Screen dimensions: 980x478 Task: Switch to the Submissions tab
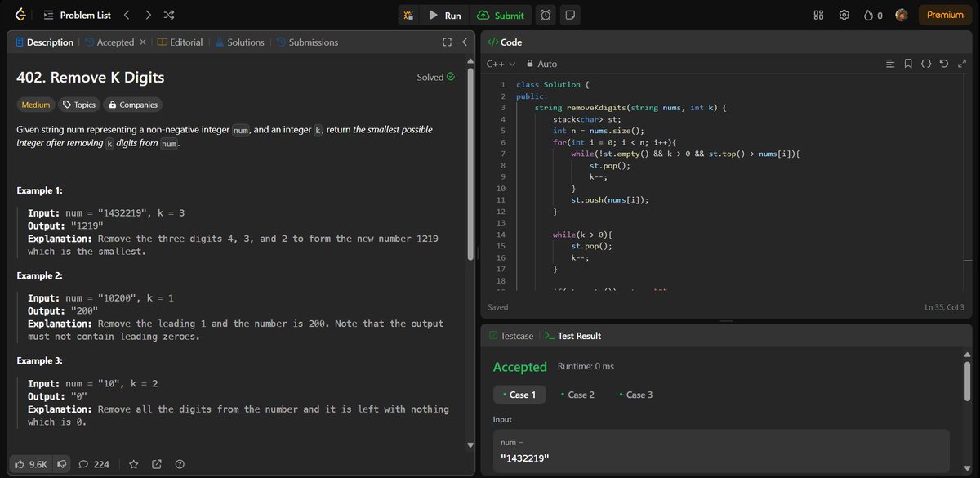pos(307,42)
